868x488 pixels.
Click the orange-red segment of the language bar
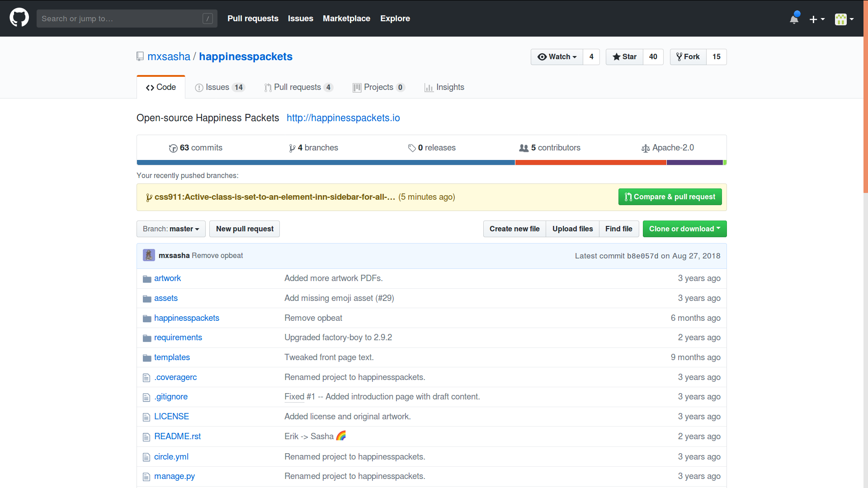pyautogui.click(x=591, y=163)
